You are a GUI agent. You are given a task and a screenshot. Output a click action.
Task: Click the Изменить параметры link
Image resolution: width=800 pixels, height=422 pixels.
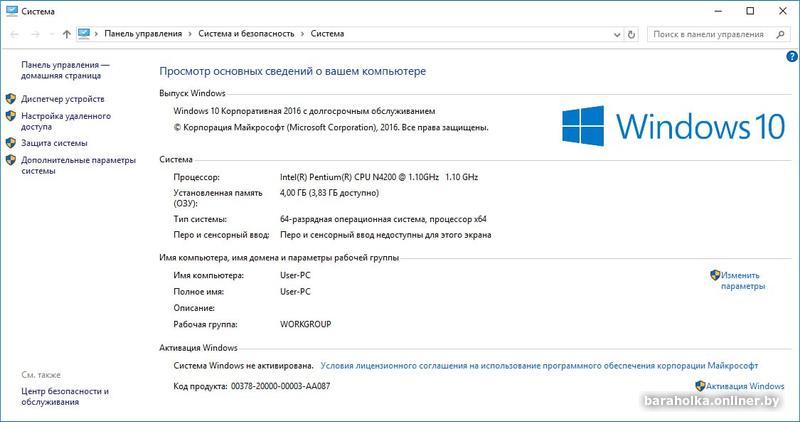pyautogui.click(x=743, y=281)
